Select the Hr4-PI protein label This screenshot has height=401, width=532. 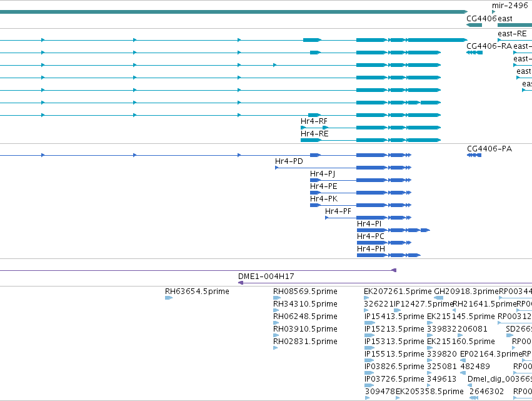[x=369, y=224]
